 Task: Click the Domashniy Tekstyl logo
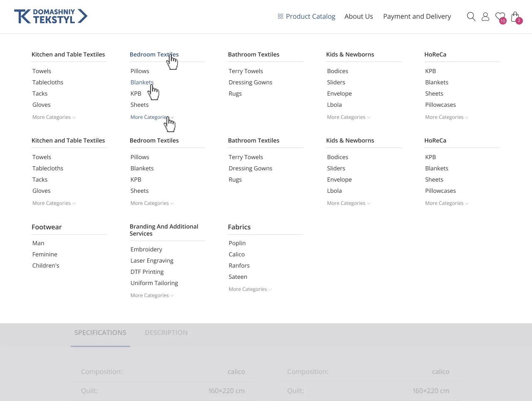point(51,16)
